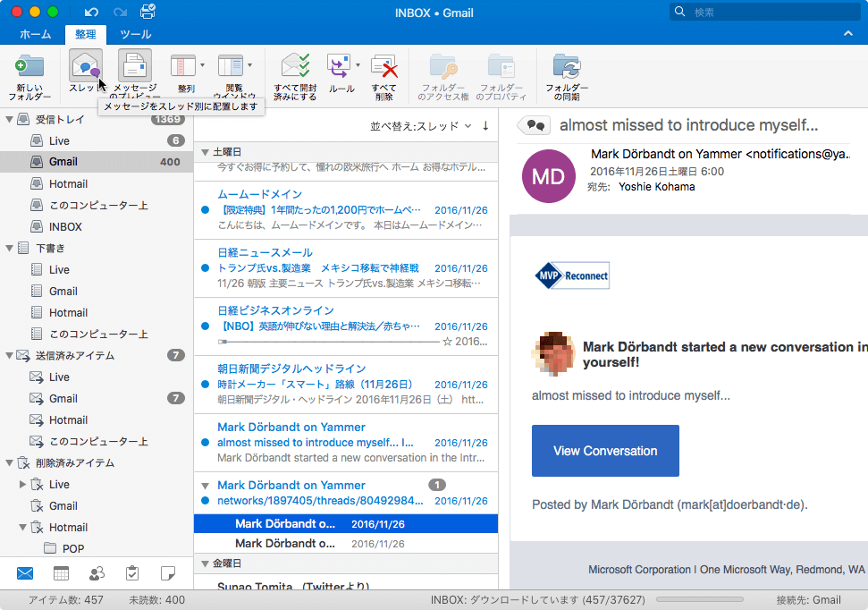Screen dimensions: 868x610
Task: Collapse the 土曜日 (Saturday) message group
Action: (x=205, y=152)
